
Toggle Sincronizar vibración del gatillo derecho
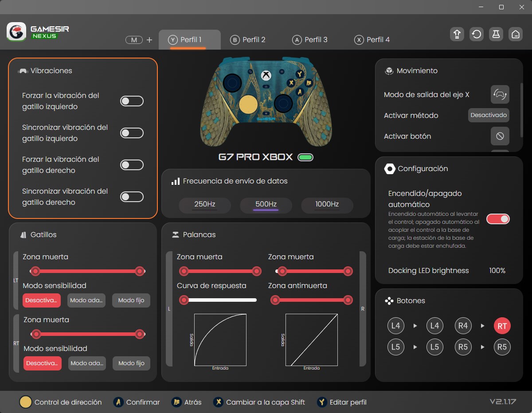click(132, 197)
